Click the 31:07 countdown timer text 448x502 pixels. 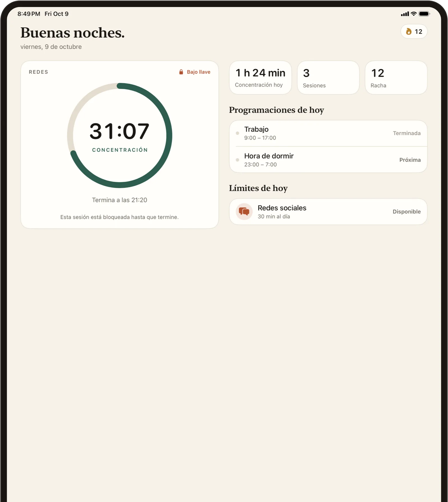click(x=120, y=131)
